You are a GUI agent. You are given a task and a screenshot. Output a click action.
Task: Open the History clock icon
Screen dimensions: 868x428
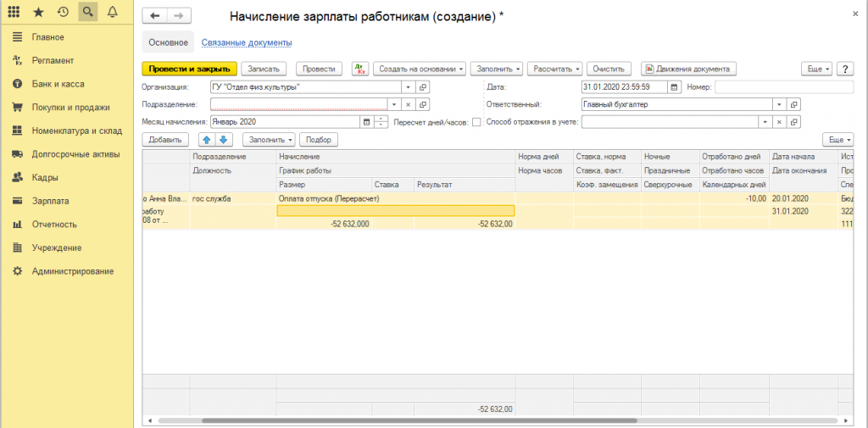63,12
